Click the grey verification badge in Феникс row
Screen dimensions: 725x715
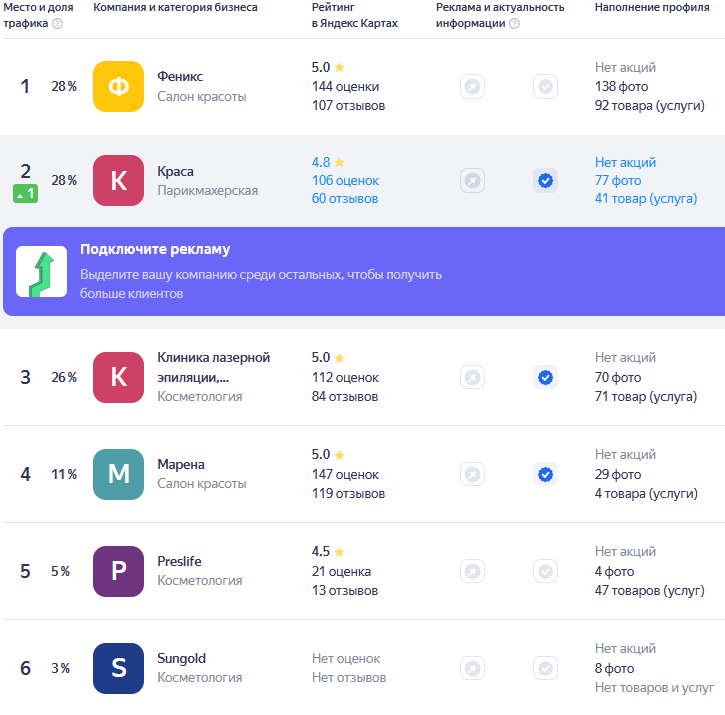point(546,86)
